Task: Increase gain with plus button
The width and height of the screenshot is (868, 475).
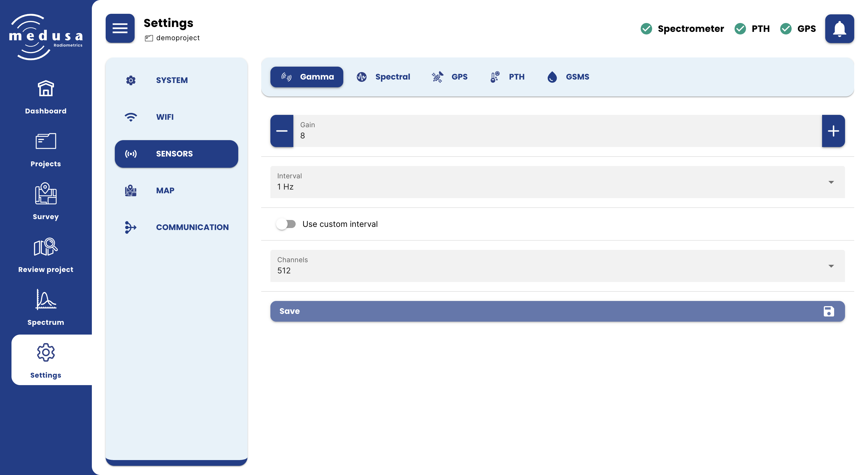Action: pos(833,131)
